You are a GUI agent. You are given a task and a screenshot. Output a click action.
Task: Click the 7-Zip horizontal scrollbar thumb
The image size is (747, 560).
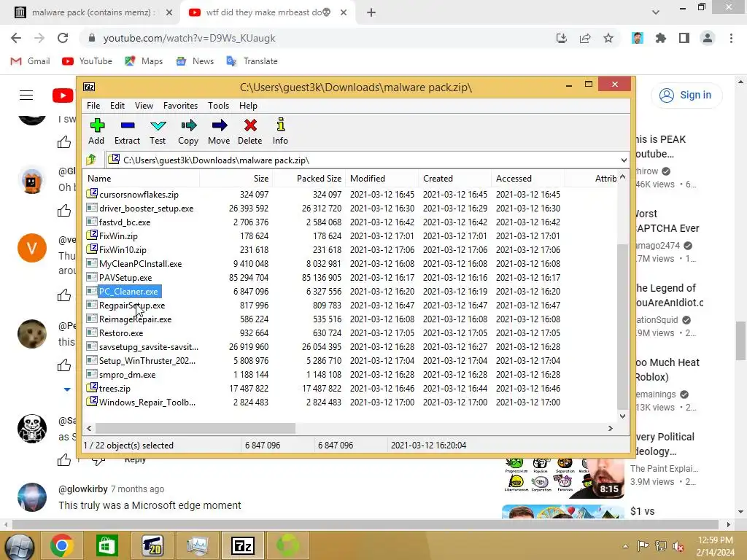click(x=196, y=428)
